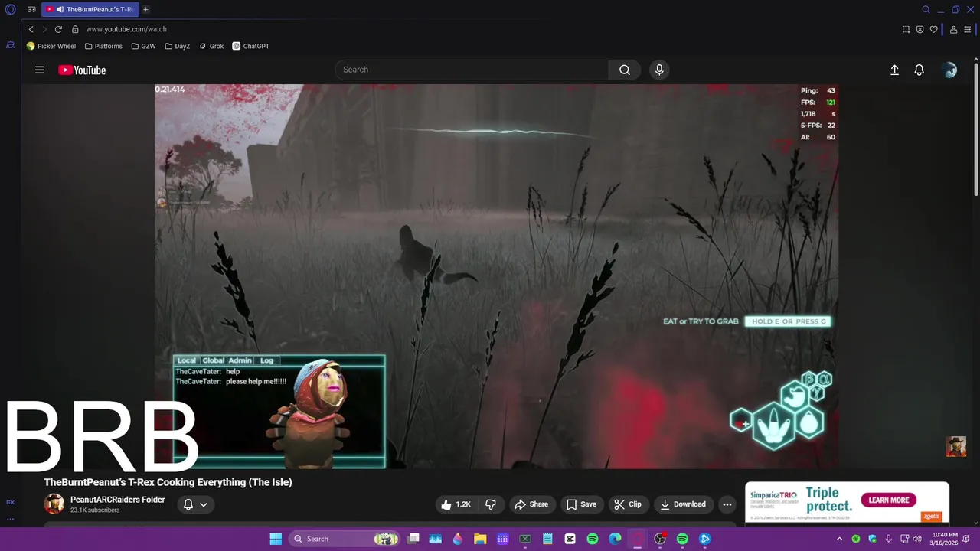980x551 pixels.
Task: Open Easy Setup sliders panel
Action: pyautogui.click(x=967, y=29)
